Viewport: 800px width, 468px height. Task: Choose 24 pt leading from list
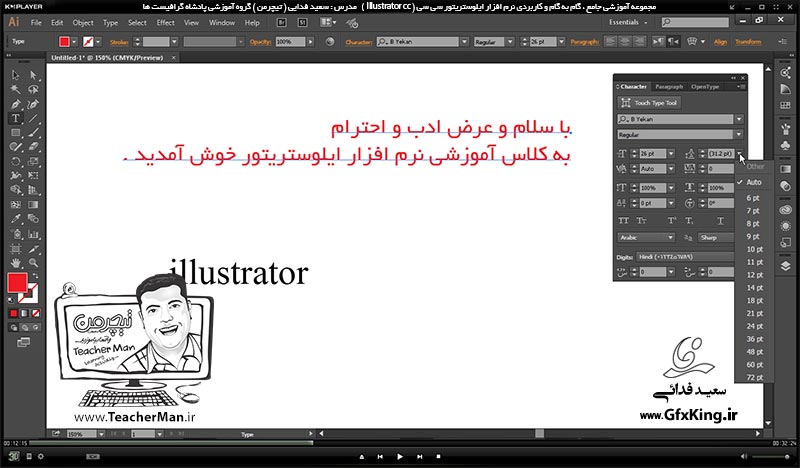755,326
